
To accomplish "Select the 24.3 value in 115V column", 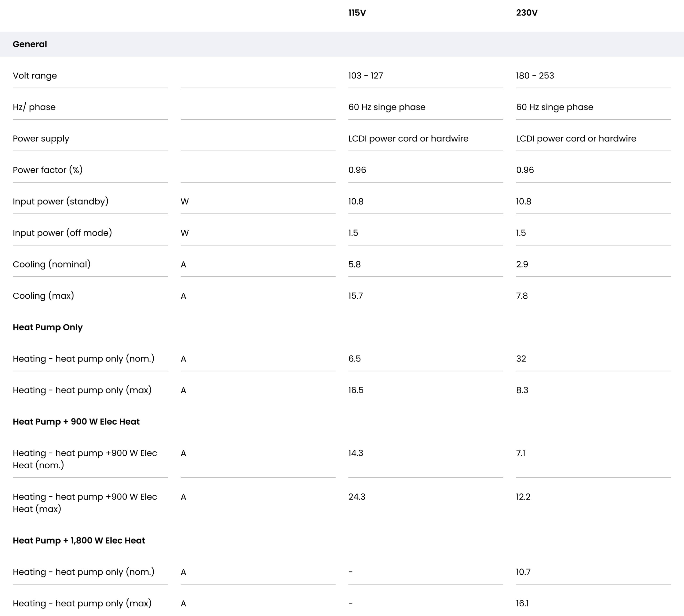I will [357, 497].
